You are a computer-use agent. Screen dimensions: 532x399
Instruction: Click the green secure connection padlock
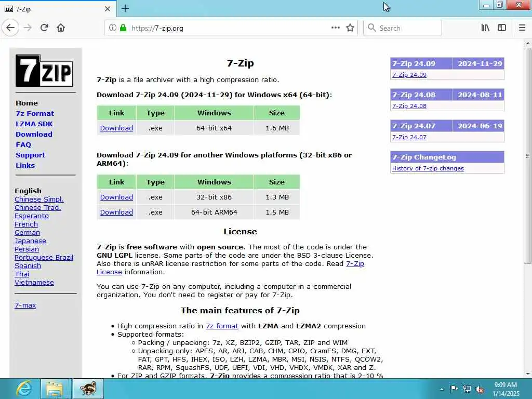coord(123,28)
